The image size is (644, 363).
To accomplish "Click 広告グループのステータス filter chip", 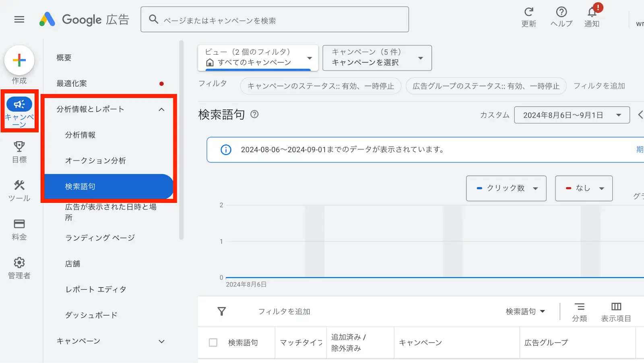I will click(486, 86).
